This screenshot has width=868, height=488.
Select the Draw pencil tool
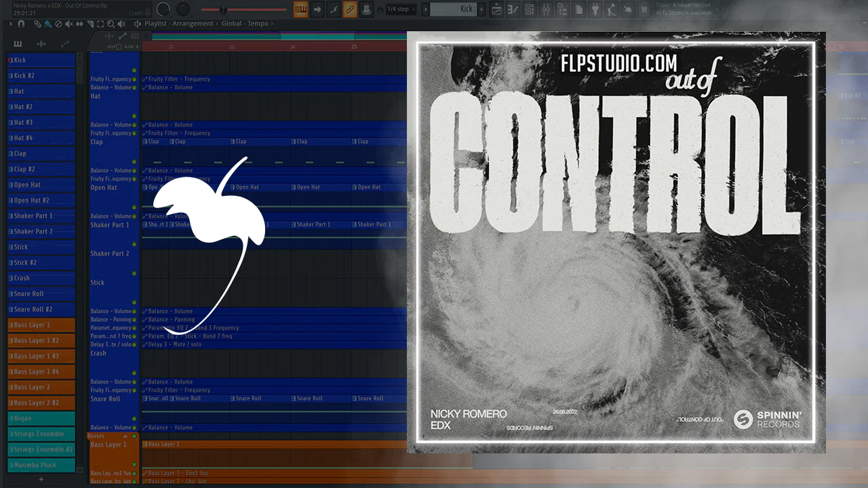pos(38,24)
